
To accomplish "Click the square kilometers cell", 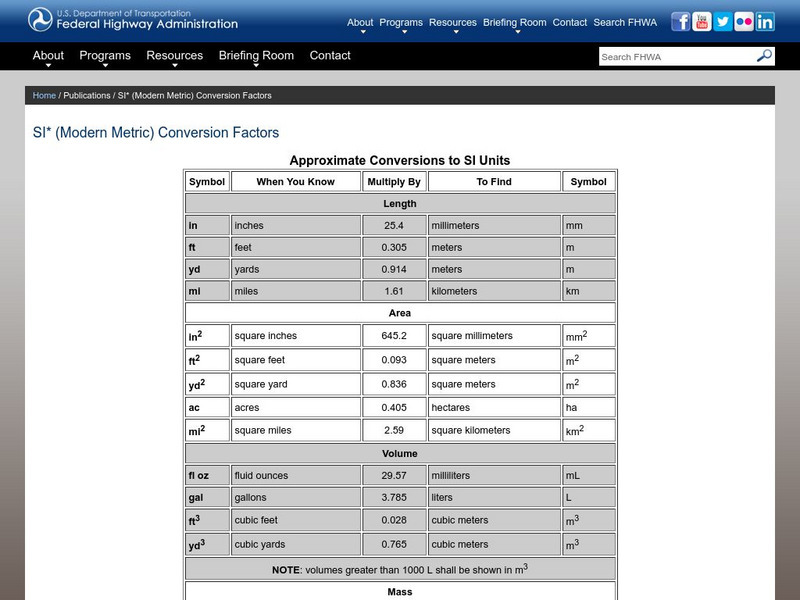I will point(494,431).
